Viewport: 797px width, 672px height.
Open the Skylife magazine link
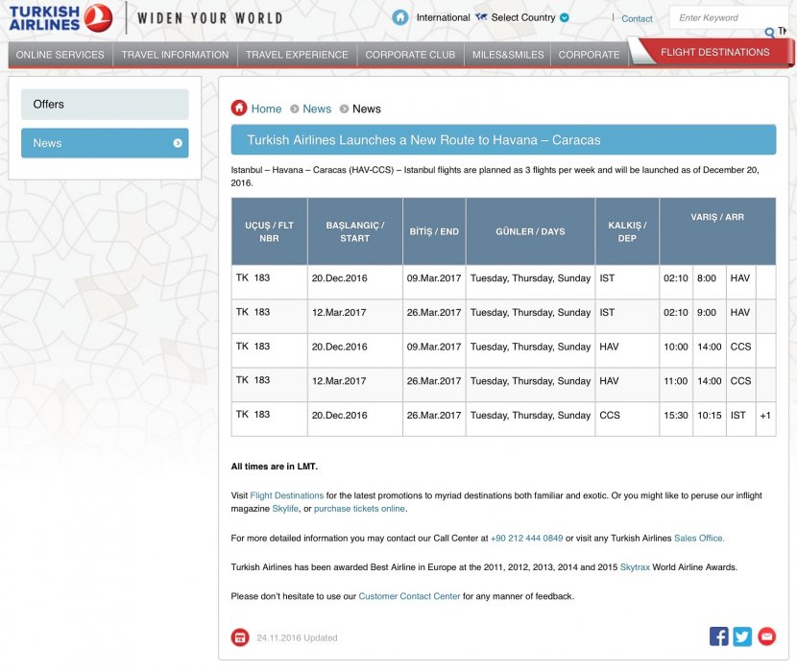285,509
